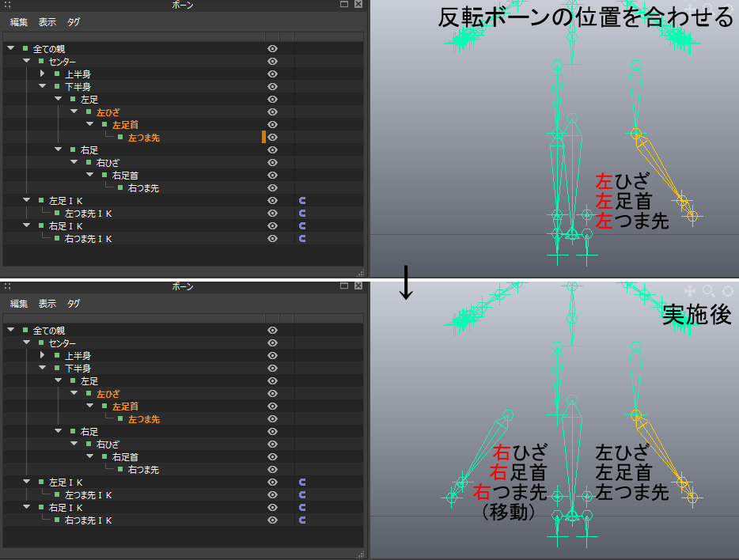Click IK tag icon for 右つま先ＩＫ lower panel
The height and width of the screenshot is (560, 739).
tap(302, 520)
